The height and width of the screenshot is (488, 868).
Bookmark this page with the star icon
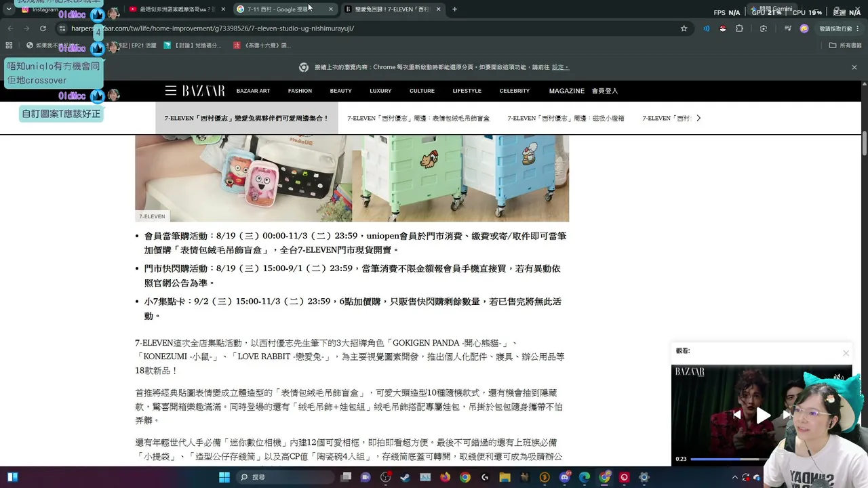(x=684, y=28)
